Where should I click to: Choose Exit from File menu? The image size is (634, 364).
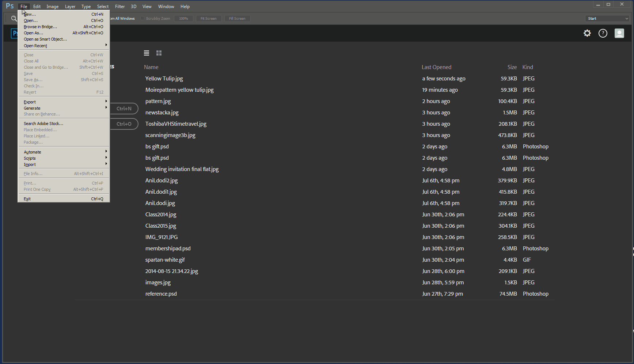64,199
